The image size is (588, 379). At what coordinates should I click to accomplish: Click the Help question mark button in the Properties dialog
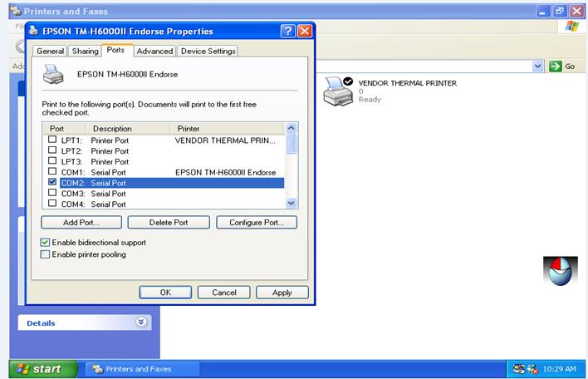tap(288, 31)
